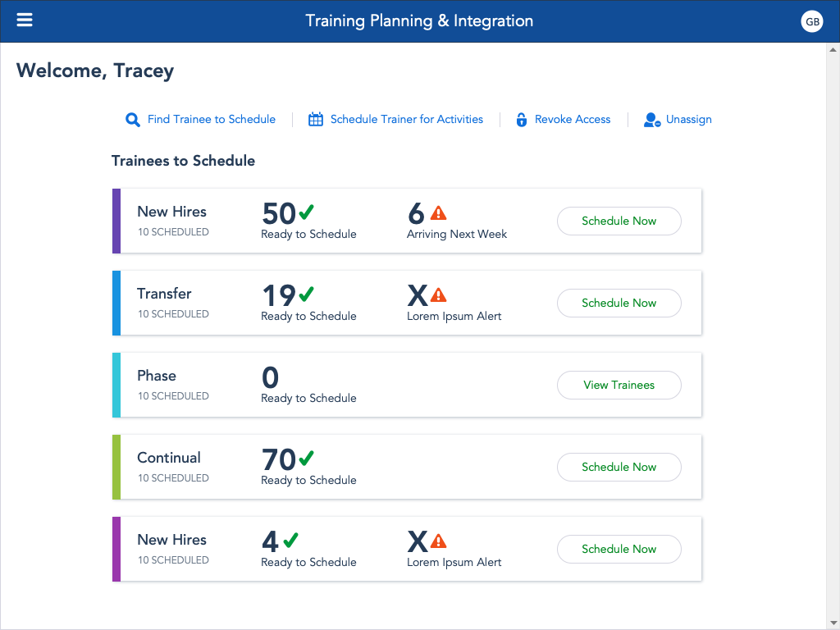The image size is (840, 630).
Task: Open the hamburger menu
Action: pyautogui.click(x=25, y=21)
